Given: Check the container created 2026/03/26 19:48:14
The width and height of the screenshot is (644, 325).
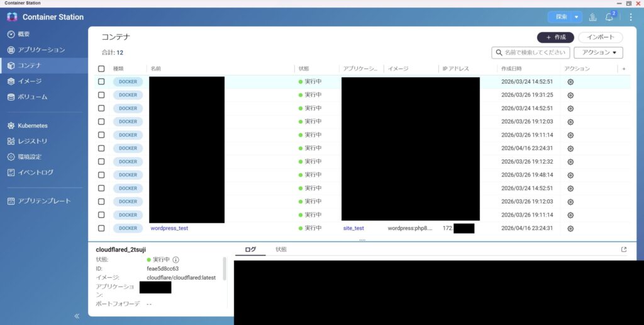Looking at the screenshot, I should point(101,175).
